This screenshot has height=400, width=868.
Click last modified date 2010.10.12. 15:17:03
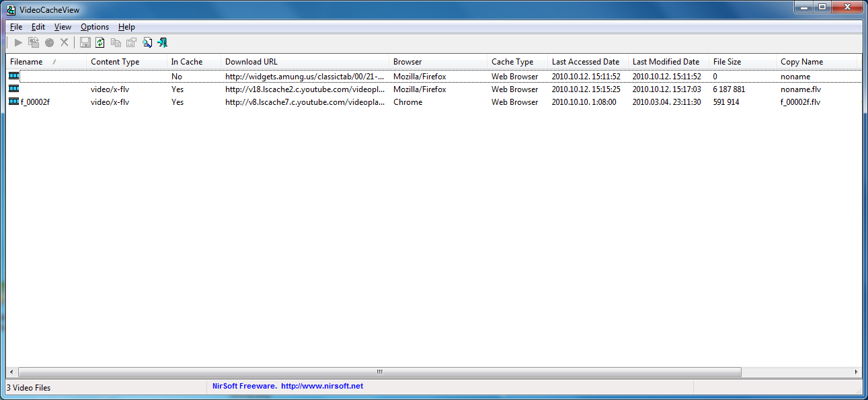coord(666,89)
